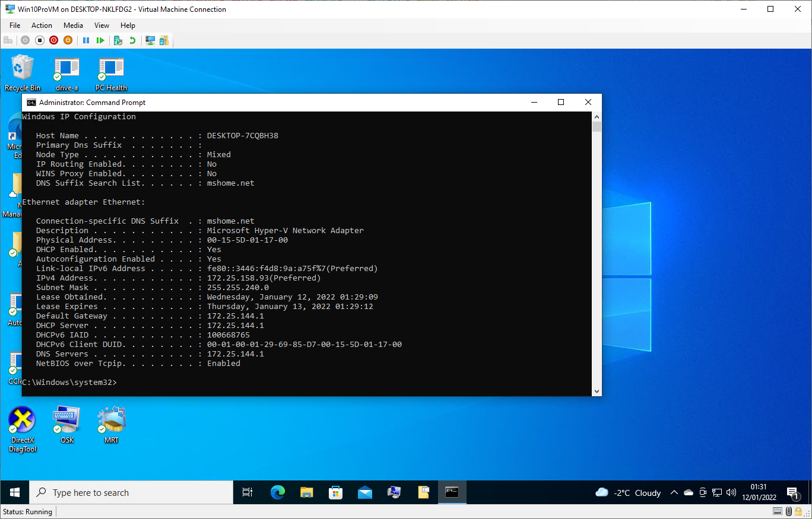Open the Media menu
812x519 pixels.
(x=73, y=26)
